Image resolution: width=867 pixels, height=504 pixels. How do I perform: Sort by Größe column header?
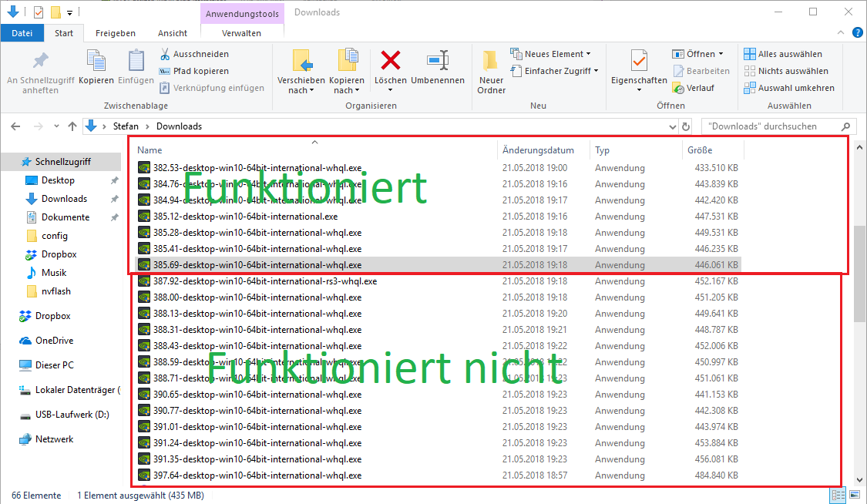tap(714, 150)
